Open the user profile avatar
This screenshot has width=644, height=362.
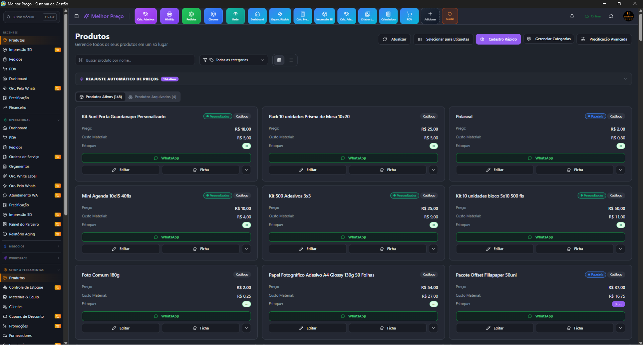[629, 16]
